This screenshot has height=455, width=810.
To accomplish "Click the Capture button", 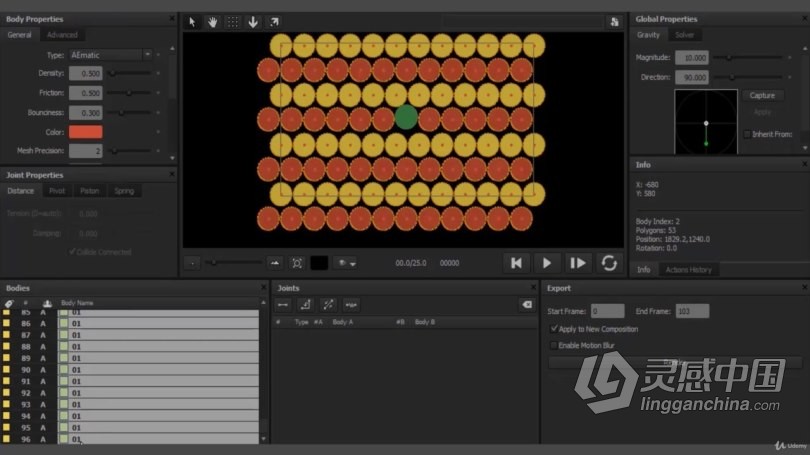I will click(x=762, y=96).
